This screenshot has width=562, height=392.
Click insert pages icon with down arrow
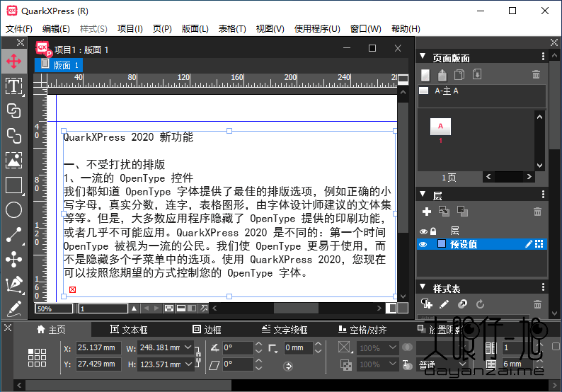point(476,74)
